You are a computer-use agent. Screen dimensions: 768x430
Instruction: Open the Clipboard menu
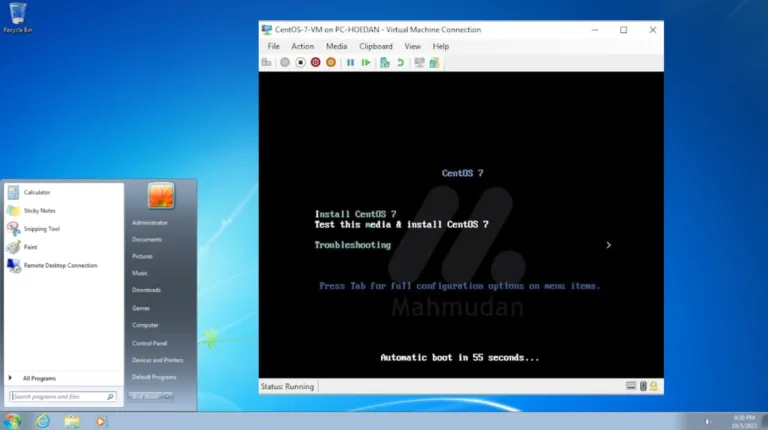tap(376, 46)
